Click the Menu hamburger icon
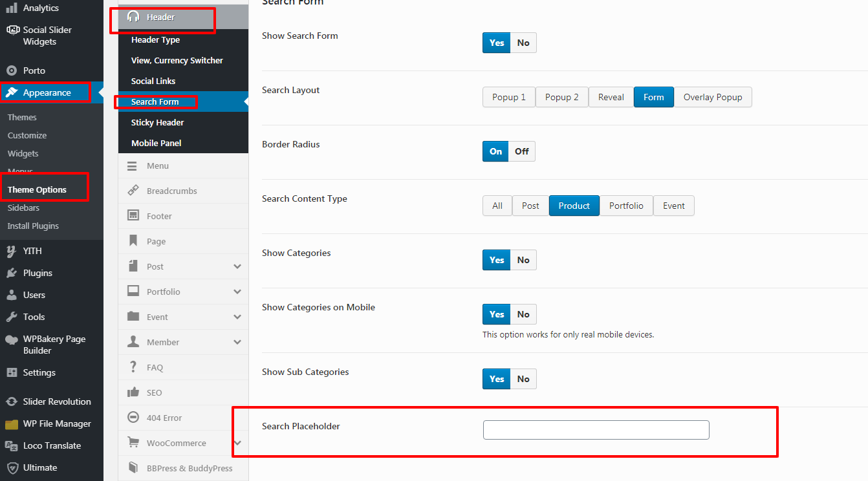868x481 pixels. pos(133,166)
